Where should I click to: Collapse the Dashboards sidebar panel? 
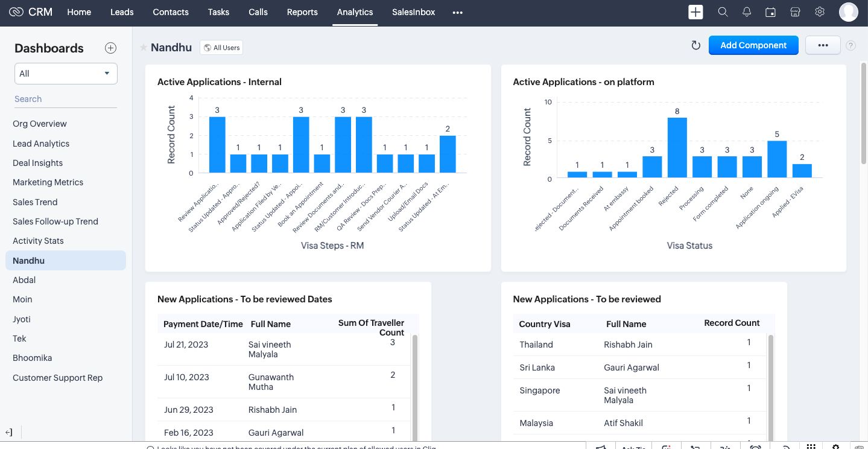click(x=9, y=432)
